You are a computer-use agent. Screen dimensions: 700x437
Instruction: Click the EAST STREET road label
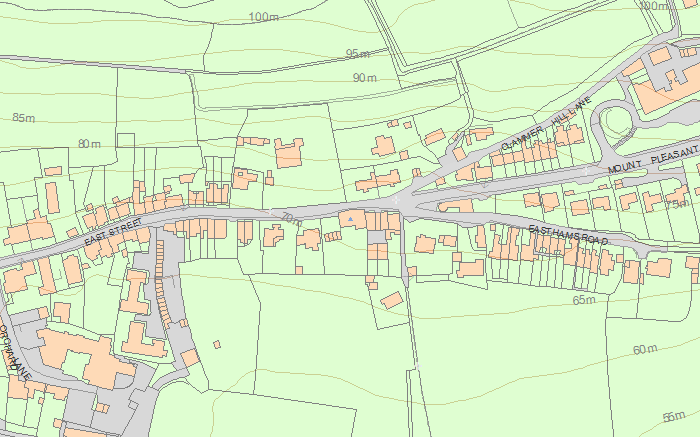coord(113,231)
